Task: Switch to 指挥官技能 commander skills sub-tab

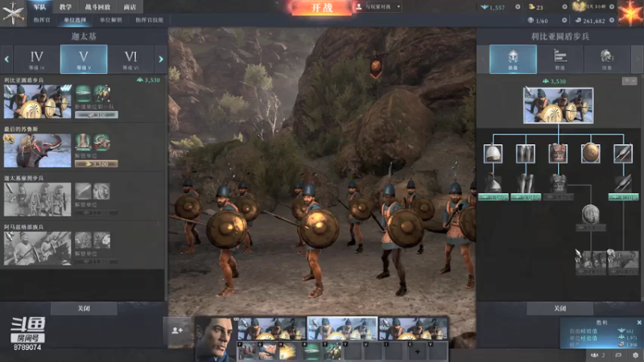Action: [x=150, y=19]
